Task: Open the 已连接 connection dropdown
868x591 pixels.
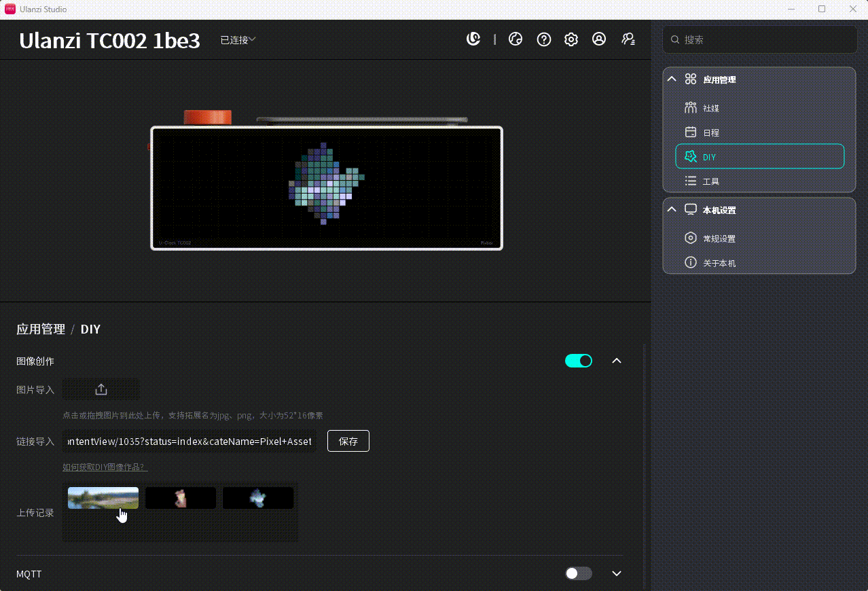Action: tap(238, 40)
